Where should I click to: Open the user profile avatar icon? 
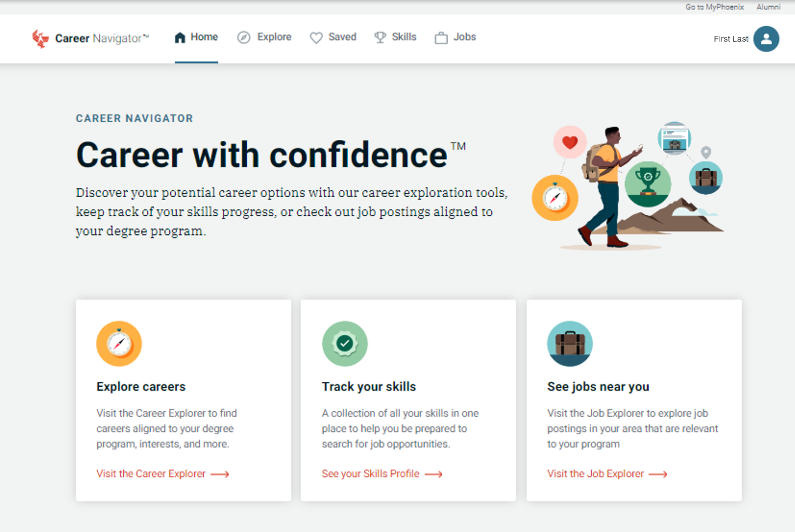pos(766,39)
